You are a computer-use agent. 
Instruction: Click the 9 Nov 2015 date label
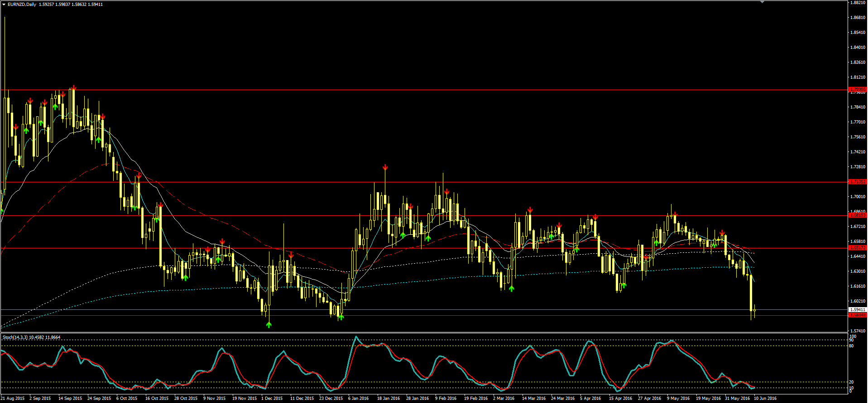coord(214,398)
